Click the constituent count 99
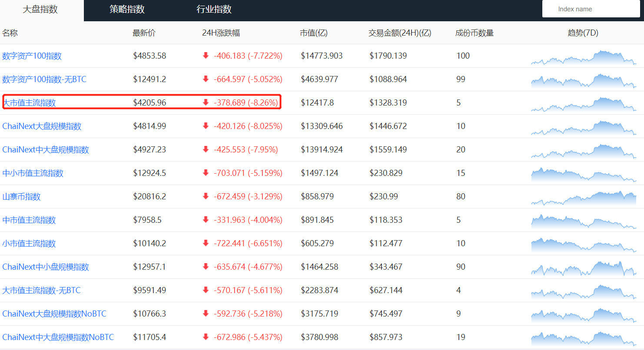 click(x=461, y=79)
